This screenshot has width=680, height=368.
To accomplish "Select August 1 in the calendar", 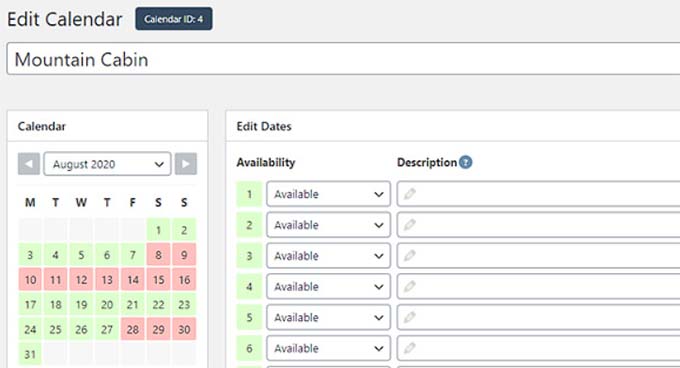I will [158, 230].
